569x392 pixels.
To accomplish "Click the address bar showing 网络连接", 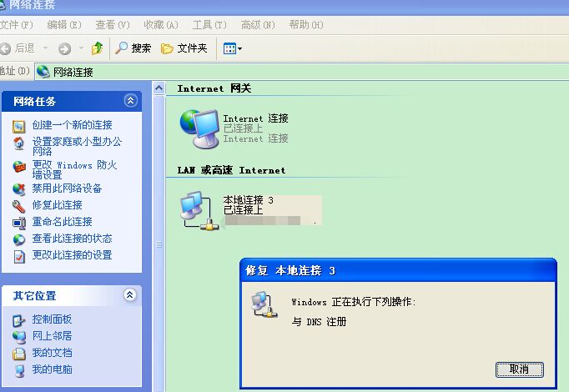I will click(302, 72).
